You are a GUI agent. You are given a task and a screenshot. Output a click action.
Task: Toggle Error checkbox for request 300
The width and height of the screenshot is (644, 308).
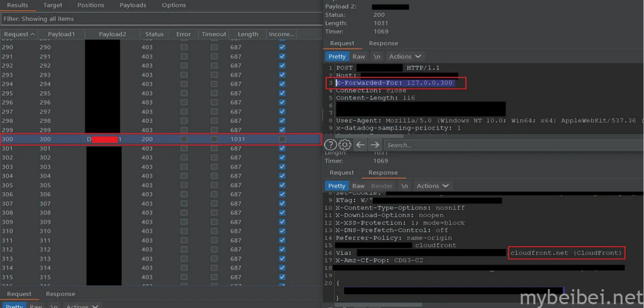(184, 139)
